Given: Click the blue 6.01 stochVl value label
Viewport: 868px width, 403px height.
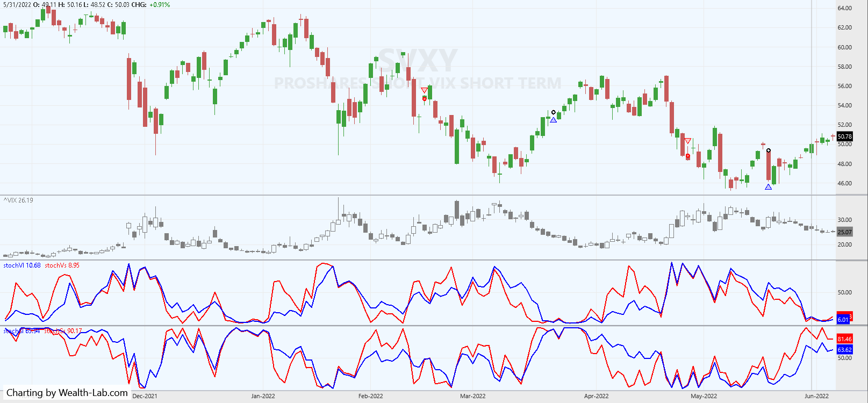Looking at the screenshot, I should [843, 320].
